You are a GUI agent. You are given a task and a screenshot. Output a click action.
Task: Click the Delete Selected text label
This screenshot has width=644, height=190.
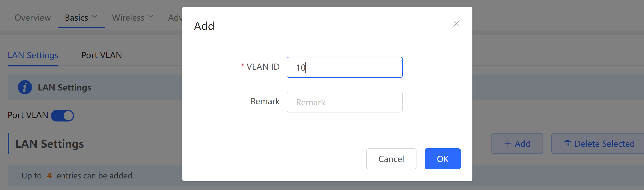click(x=604, y=144)
